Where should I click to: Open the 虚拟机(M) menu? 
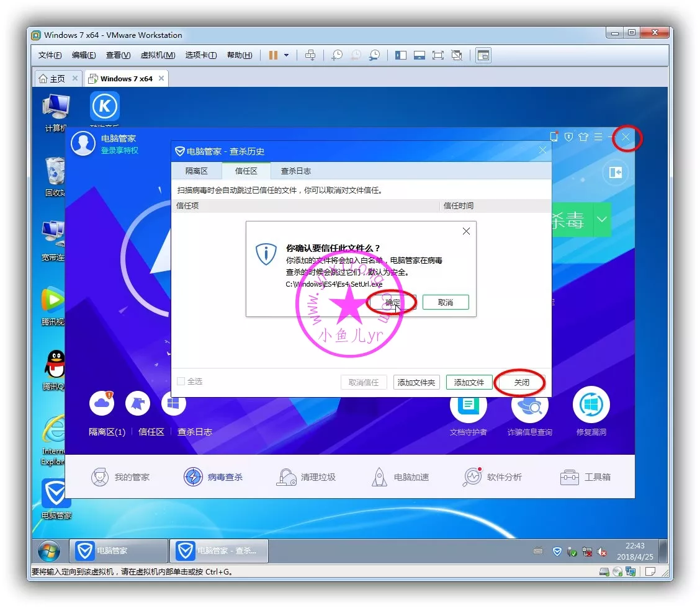coord(158,55)
